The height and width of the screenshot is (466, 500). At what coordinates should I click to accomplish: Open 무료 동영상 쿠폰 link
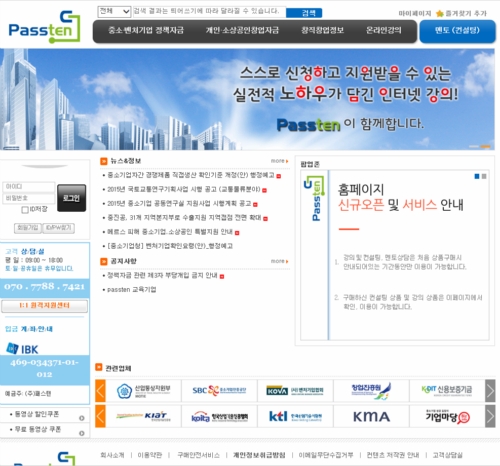[38, 429]
